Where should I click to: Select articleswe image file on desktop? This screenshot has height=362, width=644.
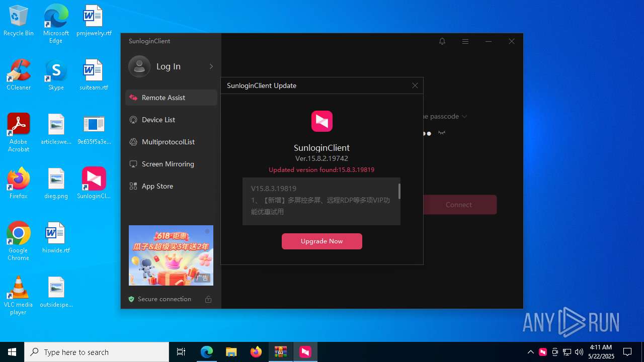(56, 130)
